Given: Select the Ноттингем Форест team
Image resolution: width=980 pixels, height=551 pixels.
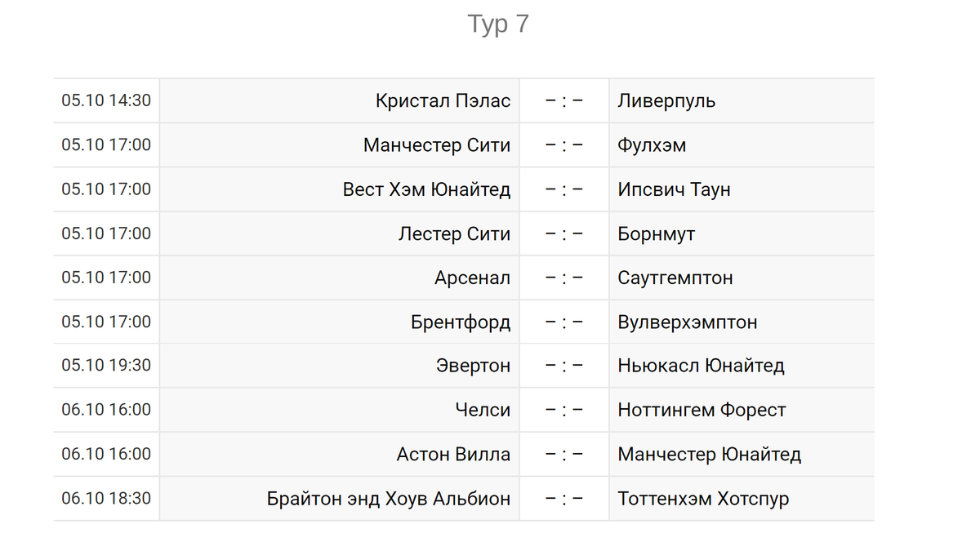Looking at the screenshot, I should point(702,410).
